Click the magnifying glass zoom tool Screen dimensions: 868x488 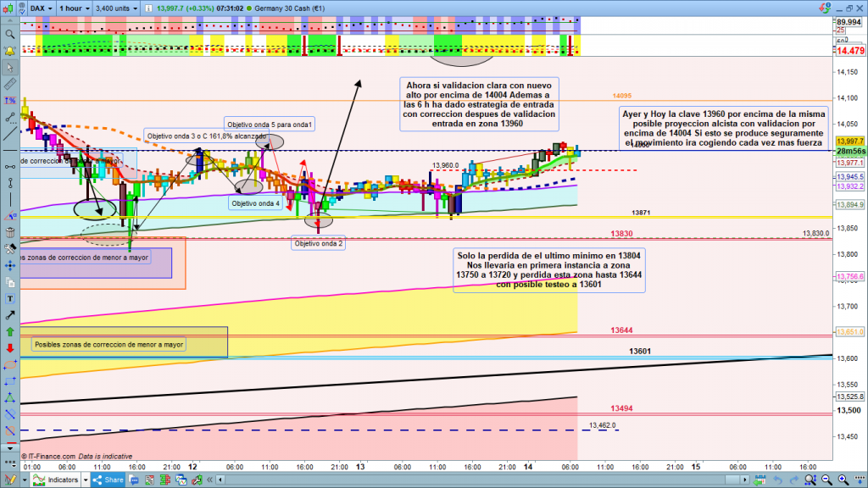coord(10,35)
